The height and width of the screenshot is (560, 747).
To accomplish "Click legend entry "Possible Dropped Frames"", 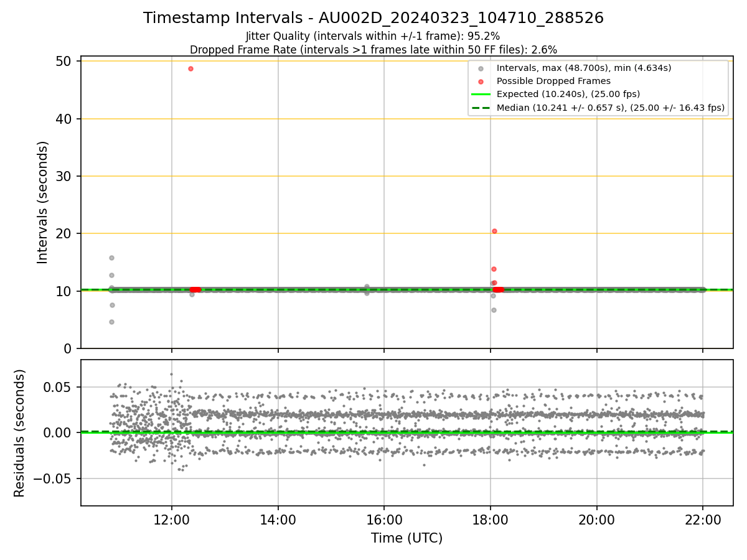I will coord(553,81).
